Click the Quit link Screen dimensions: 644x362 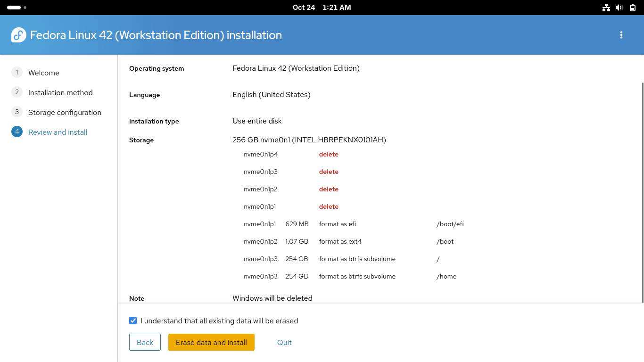(284, 342)
